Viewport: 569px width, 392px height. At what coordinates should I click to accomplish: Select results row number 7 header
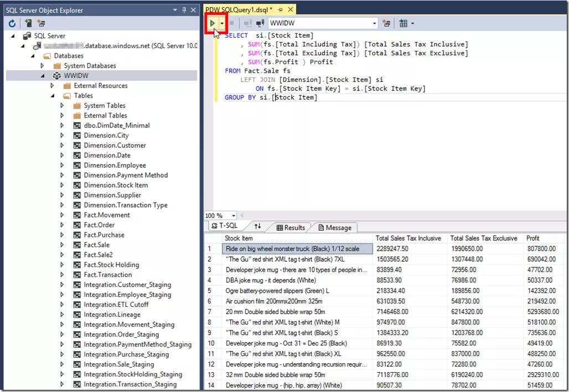click(x=213, y=312)
